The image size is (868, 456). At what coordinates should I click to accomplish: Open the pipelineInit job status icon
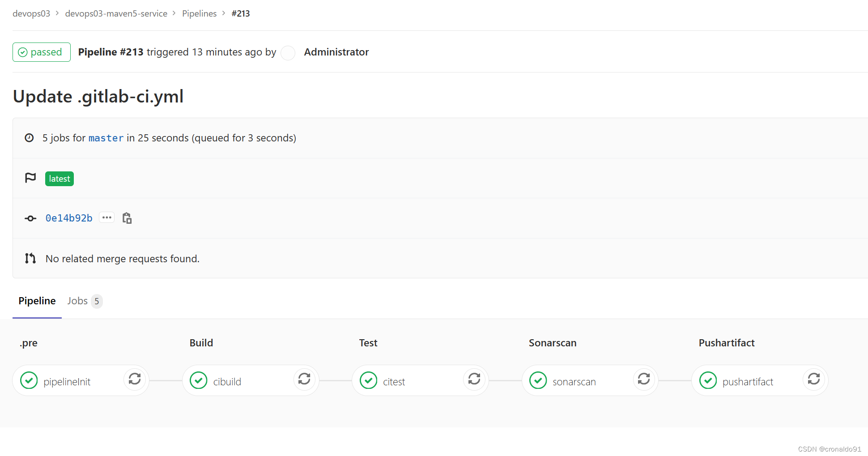point(29,380)
